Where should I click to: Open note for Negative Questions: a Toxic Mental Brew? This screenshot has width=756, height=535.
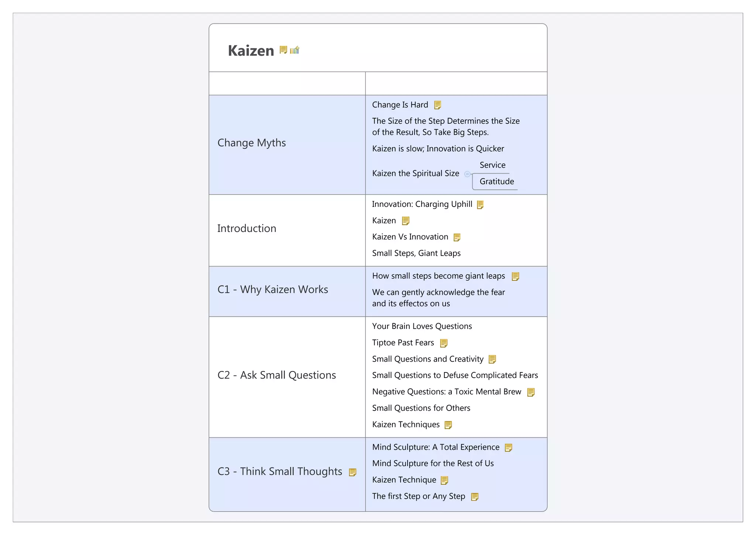(531, 392)
